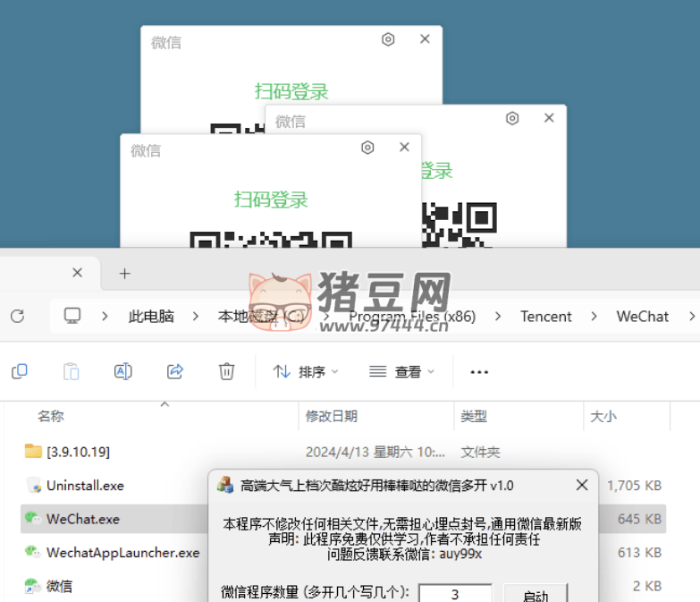This screenshot has width=700, height=602.
Task: Click the rename icon in toolbar
Action: tap(123, 371)
